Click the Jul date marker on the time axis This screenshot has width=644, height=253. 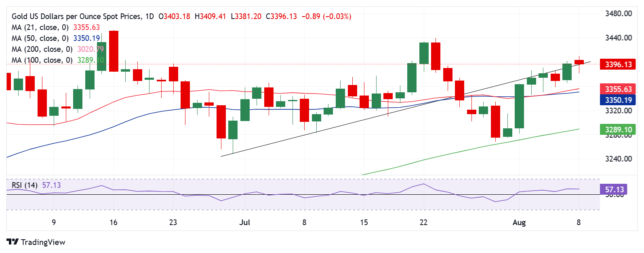click(245, 222)
